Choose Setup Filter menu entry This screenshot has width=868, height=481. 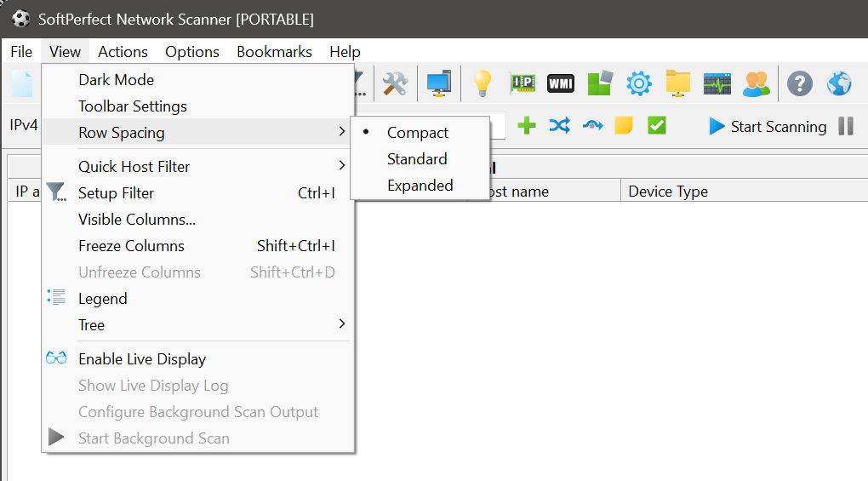click(197, 193)
